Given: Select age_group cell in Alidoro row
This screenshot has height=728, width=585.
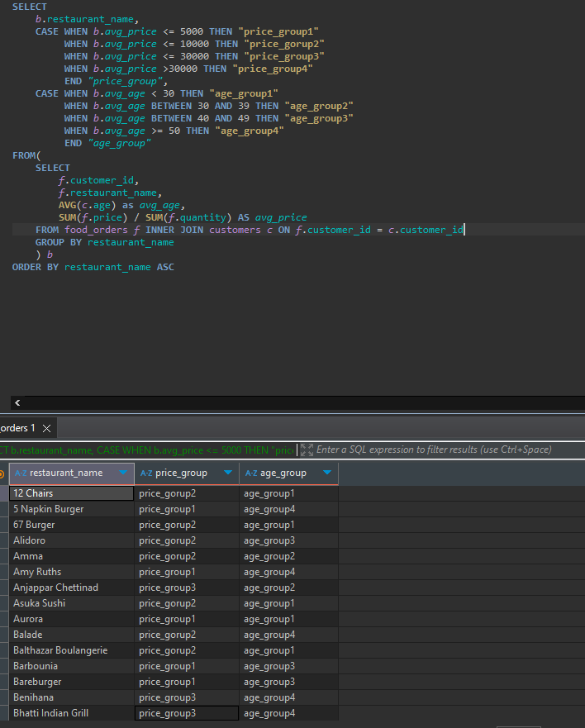Looking at the screenshot, I should [x=289, y=540].
